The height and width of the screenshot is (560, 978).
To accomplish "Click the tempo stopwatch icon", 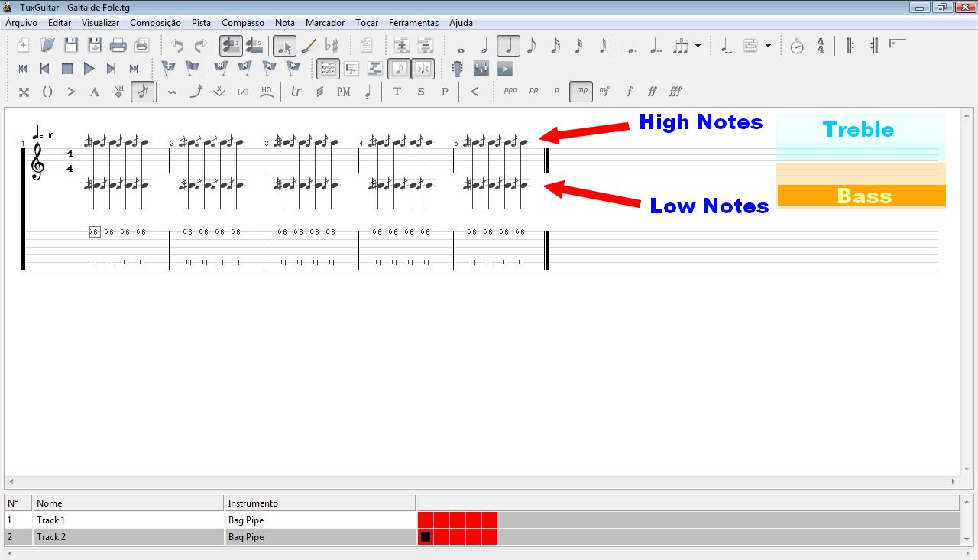I will 797,46.
